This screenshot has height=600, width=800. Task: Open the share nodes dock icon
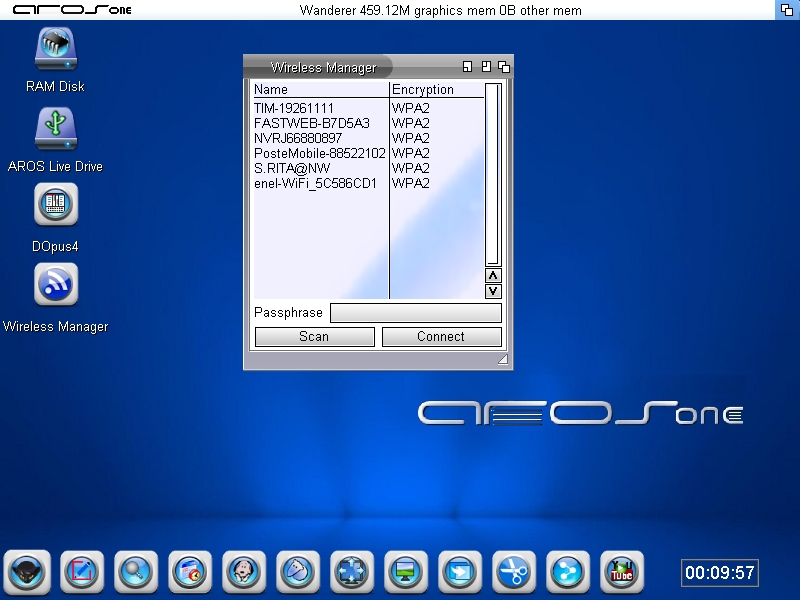click(568, 571)
